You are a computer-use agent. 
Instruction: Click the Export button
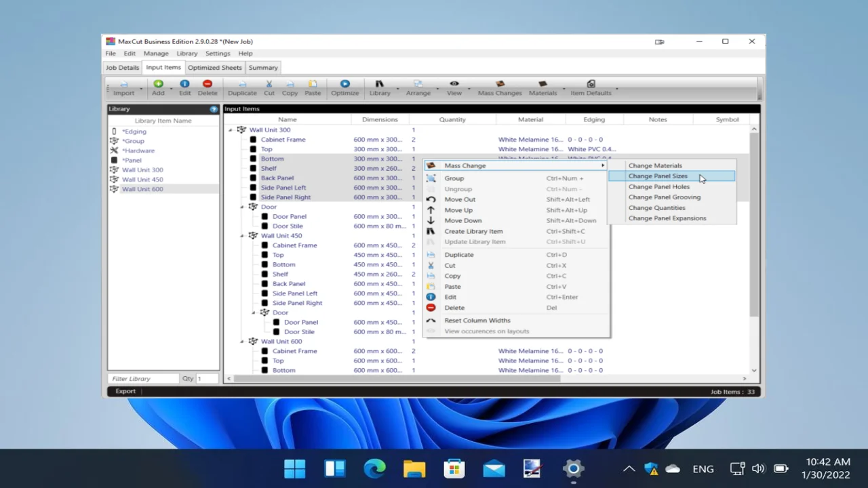click(125, 391)
